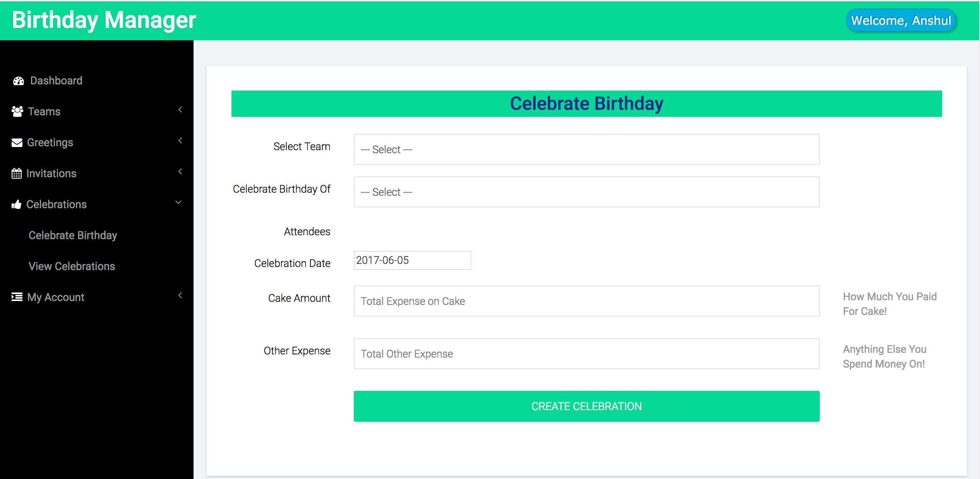
Task: Open the Celebrate Birthday Of dropdown
Action: click(586, 192)
